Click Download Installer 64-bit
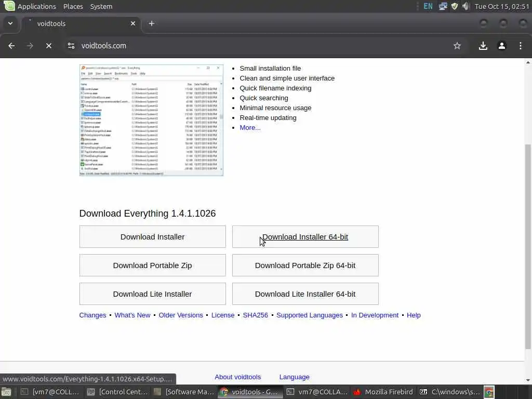This screenshot has width=532, height=399. coord(305,237)
